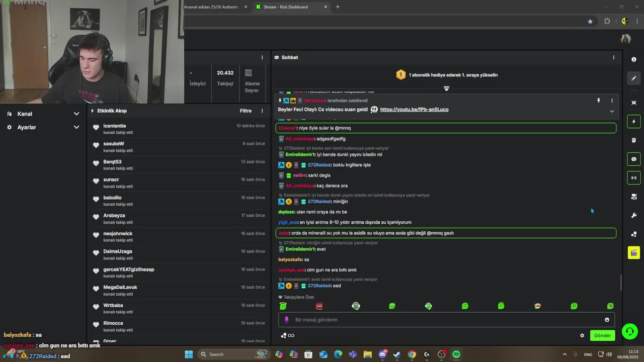Open the youtu.be/fPb-an5Luco link
The height and width of the screenshot is (362, 644).
coord(414,109)
